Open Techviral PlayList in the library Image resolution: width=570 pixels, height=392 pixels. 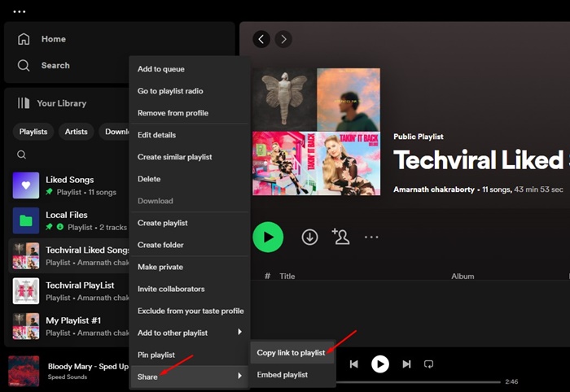(69, 291)
